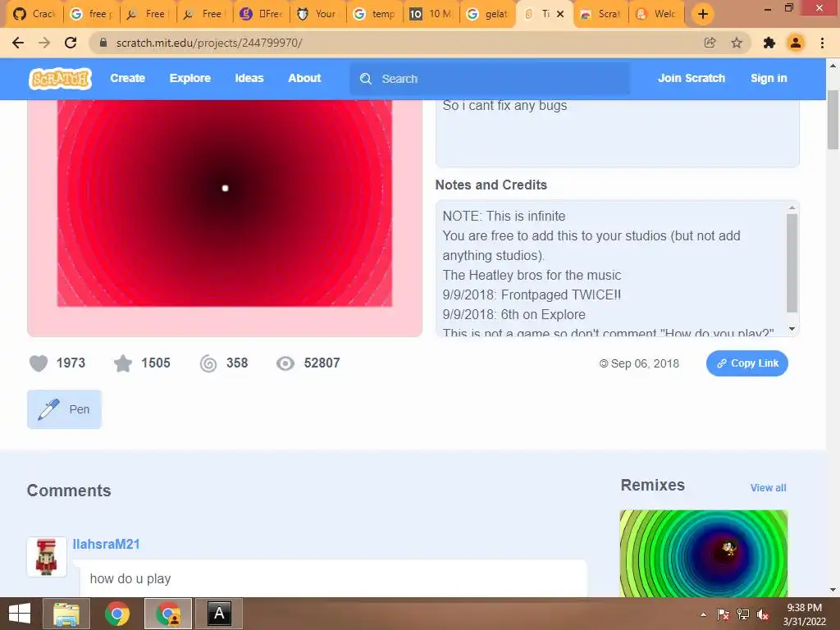The height and width of the screenshot is (630, 840).
Task: View all remixes link
Action: point(768,487)
